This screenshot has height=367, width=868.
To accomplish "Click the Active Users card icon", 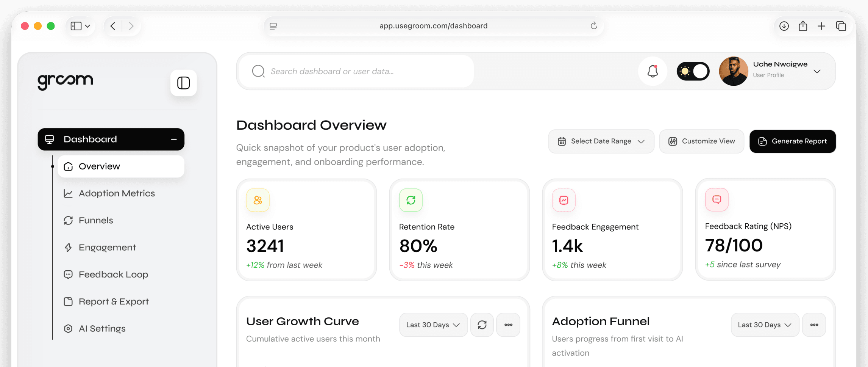I will (x=258, y=200).
